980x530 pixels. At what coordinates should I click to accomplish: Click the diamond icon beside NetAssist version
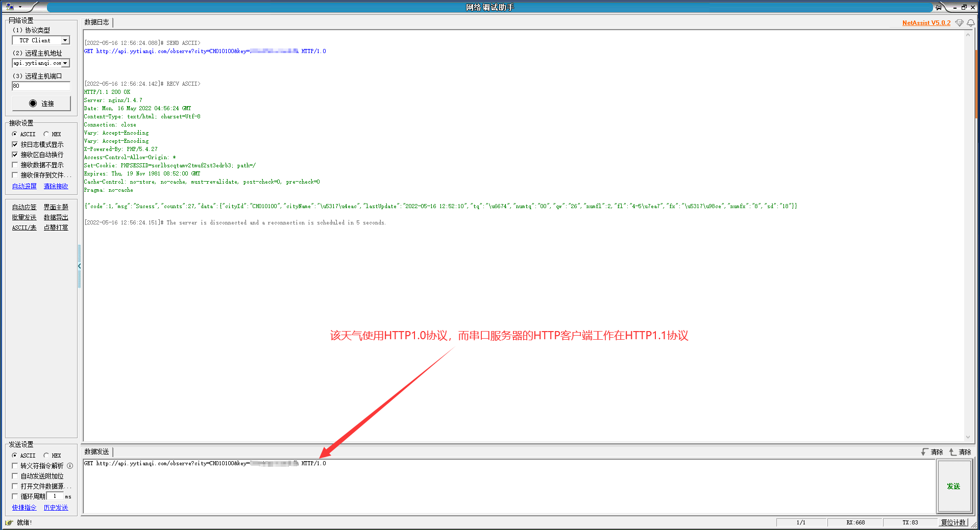pyautogui.click(x=959, y=23)
